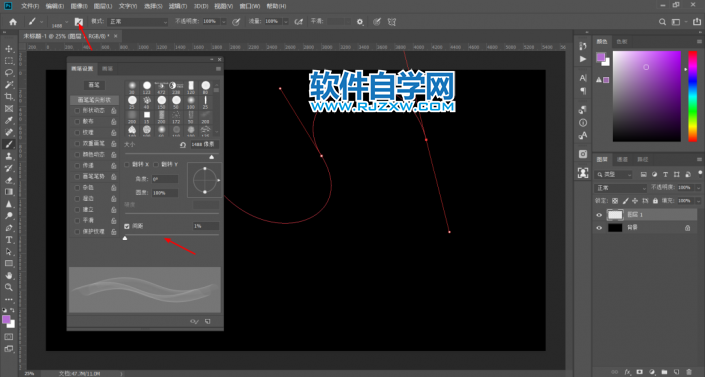Select the Eyedropper tool
The height and width of the screenshot is (377, 705).
pos(9,120)
